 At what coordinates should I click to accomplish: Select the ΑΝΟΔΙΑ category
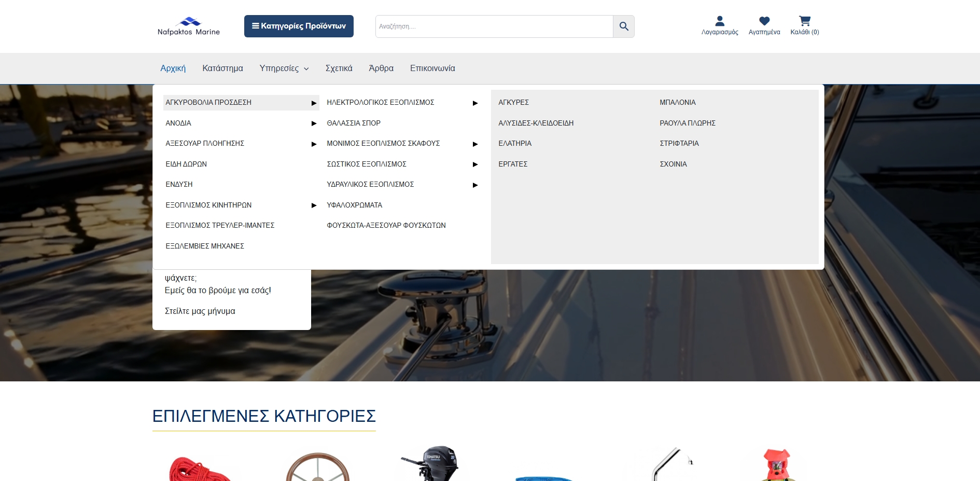click(x=178, y=123)
